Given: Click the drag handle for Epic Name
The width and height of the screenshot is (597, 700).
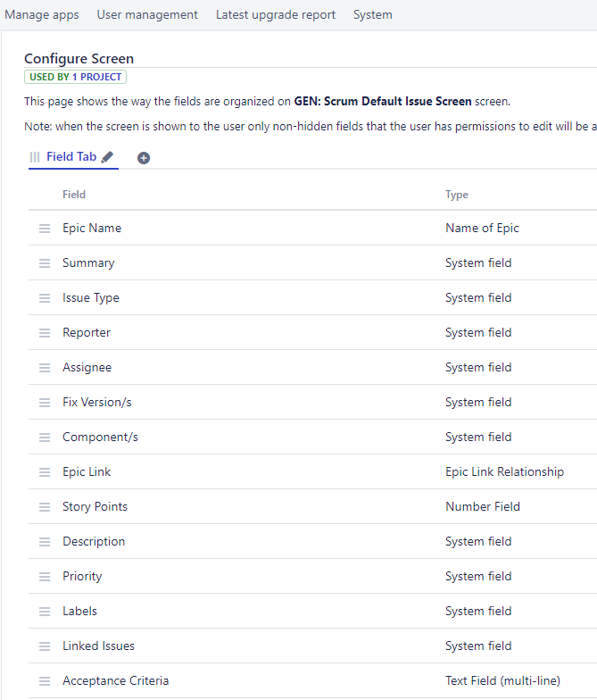Looking at the screenshot, I should (45, 229).
